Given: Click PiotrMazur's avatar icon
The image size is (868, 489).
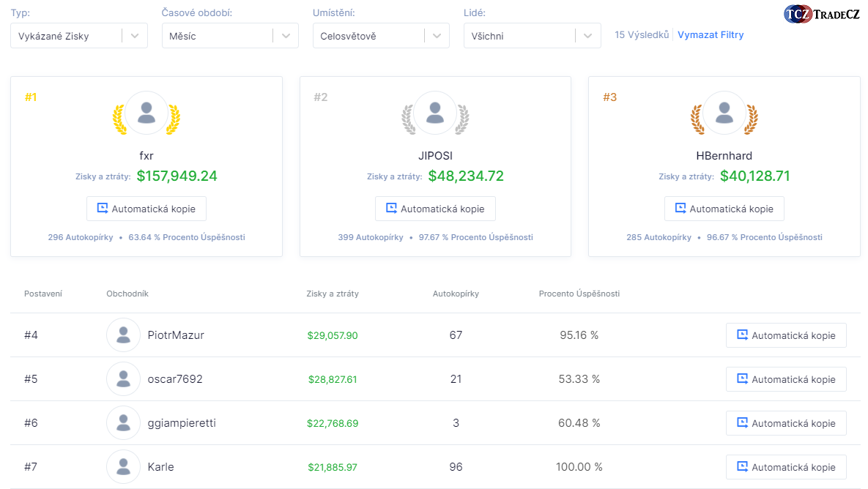Looking at the screenshot, I should point(123,335).
